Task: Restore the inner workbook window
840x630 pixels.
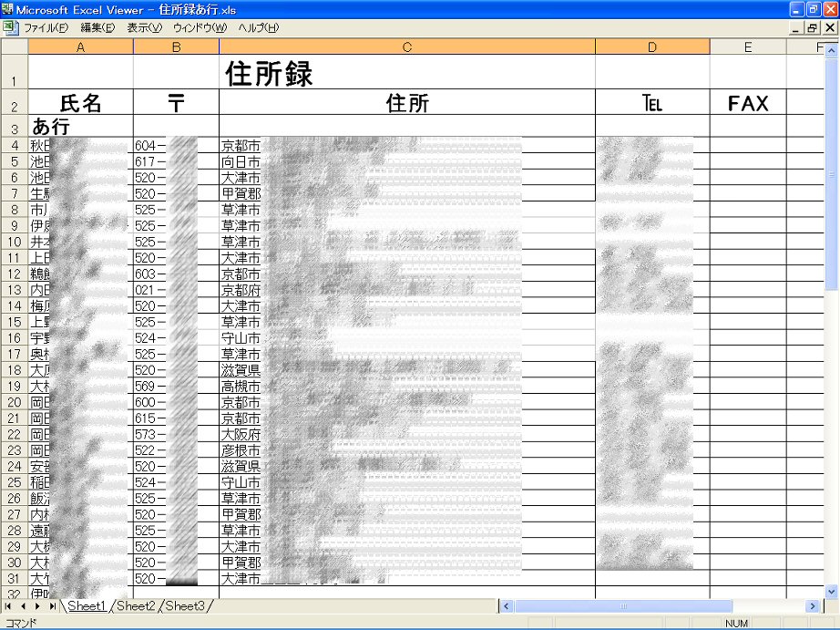Action: 812,28
